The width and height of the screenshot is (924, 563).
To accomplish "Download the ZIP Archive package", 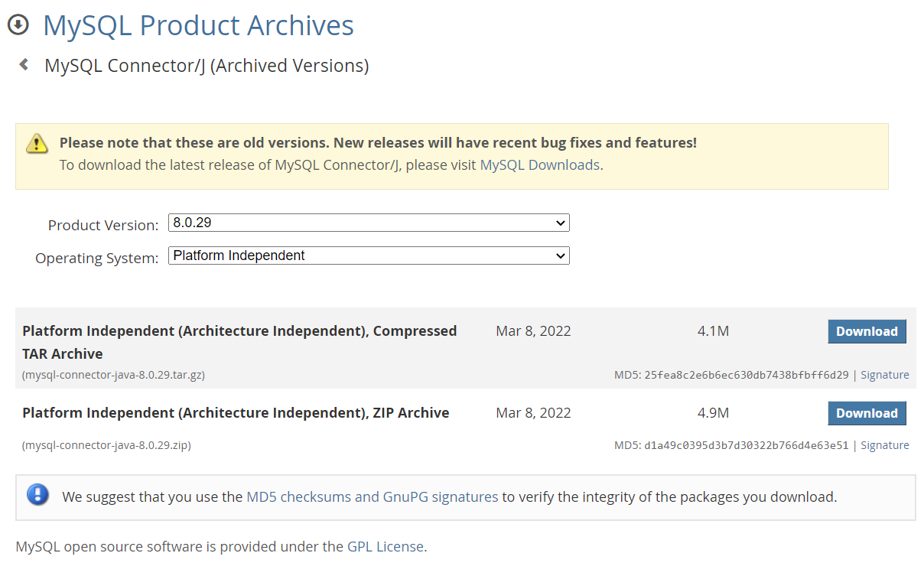I will point(867,413).
